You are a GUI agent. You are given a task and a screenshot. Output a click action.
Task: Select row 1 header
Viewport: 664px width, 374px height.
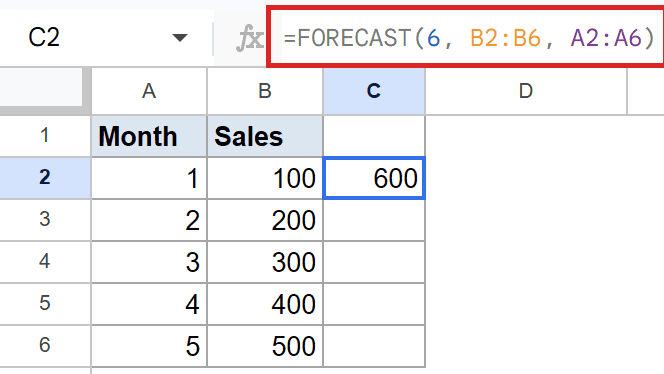[x=45, y=136]
